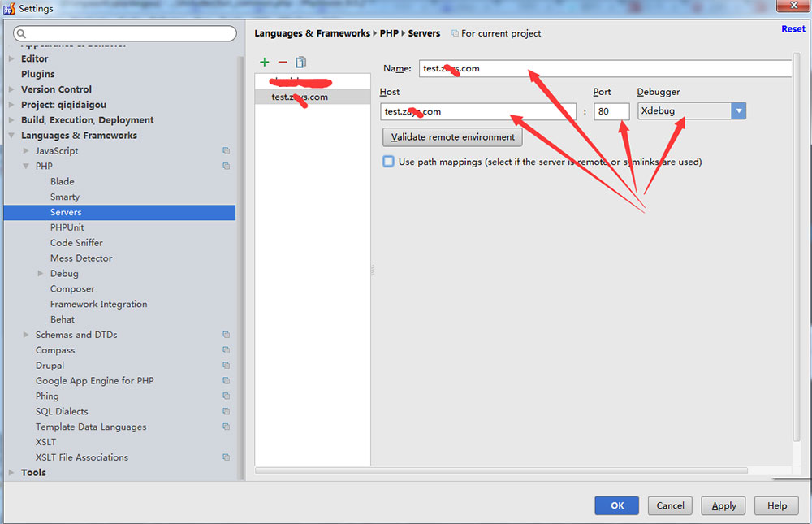The image size is (812, 524).
Task: Click inside the Port input field
Action: [x=611, y=110]
